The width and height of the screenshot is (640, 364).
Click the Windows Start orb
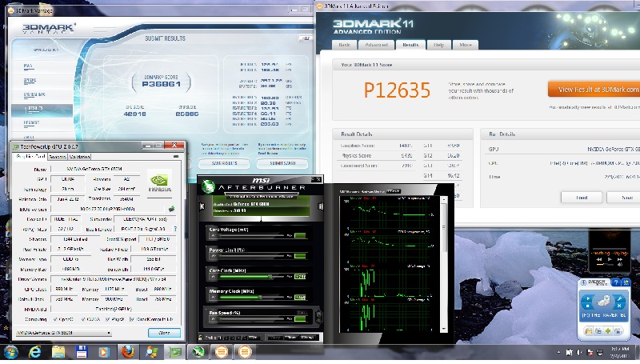tap(11, 352)
